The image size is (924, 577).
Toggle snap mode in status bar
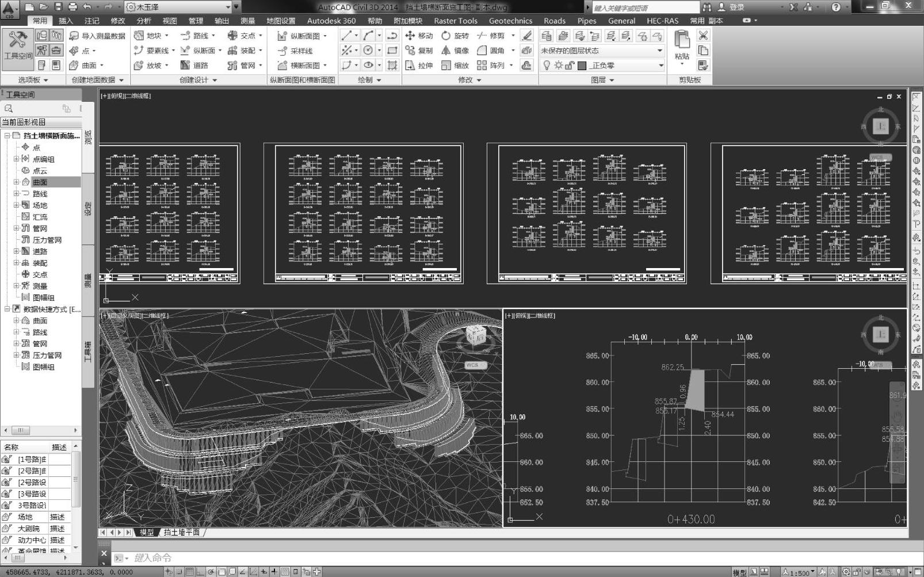[179, 572]
